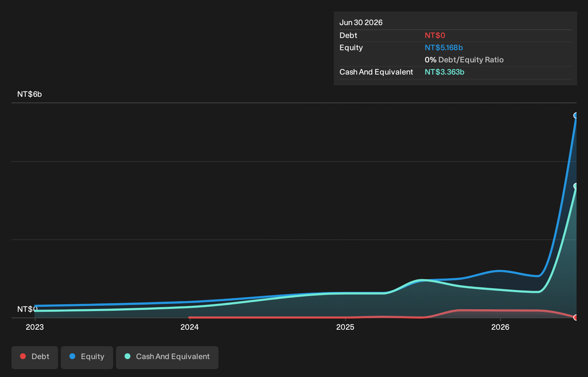
Task: Click the NT$5.168b Equity value
Action: coord(444,48)
